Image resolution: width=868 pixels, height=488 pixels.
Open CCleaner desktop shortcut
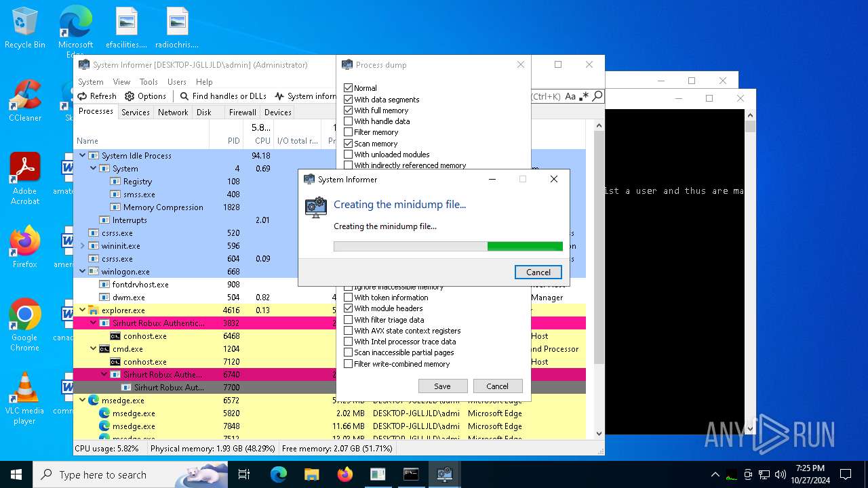25,100
